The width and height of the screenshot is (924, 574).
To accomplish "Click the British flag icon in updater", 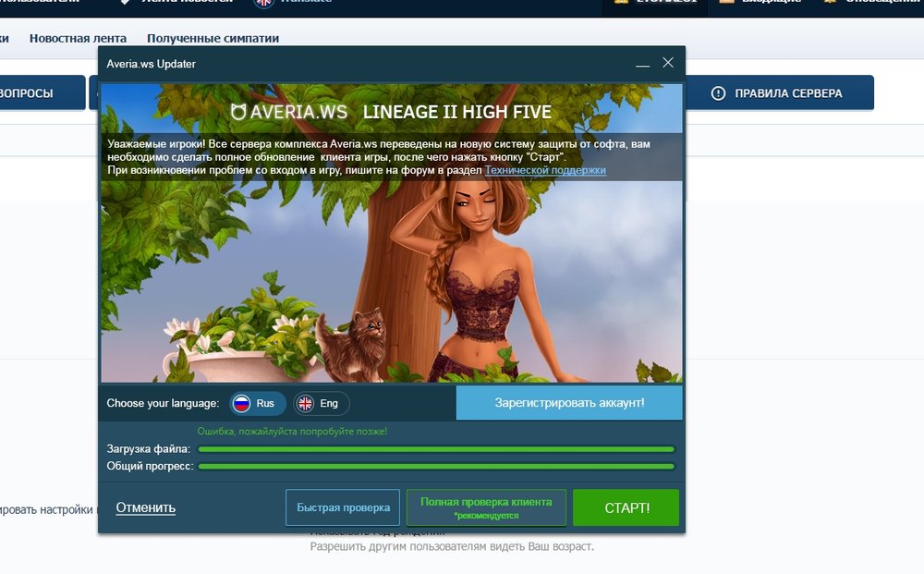I will point(305,404).
